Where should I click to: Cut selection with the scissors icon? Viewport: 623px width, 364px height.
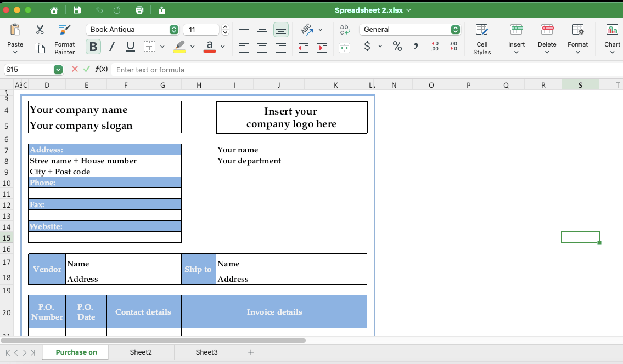[40, 30]
